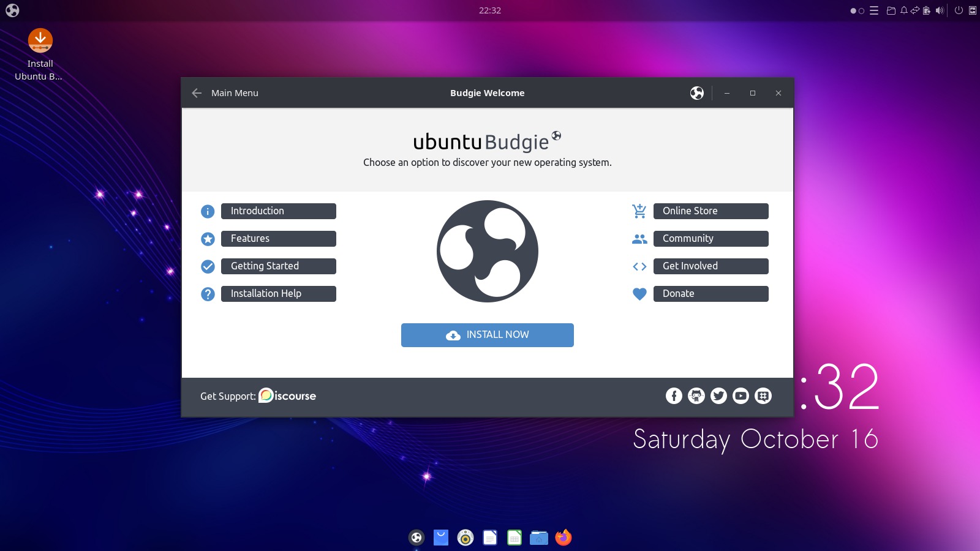Click the code brackets icon beside Get Involved
980x551 pixels.
click(639, 266)
